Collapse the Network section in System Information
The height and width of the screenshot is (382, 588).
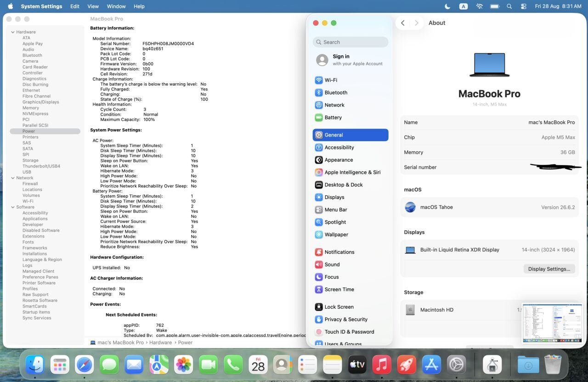[x=13, y=178]
